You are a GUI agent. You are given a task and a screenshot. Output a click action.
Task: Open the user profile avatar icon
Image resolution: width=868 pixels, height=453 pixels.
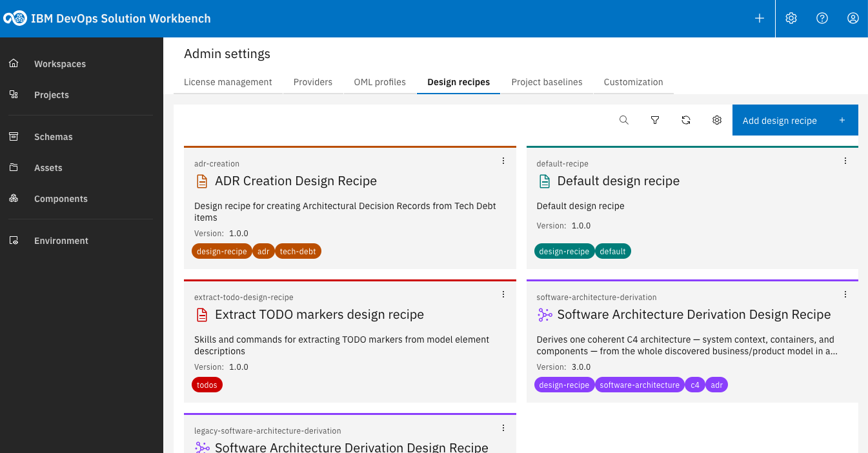[853, 19]
